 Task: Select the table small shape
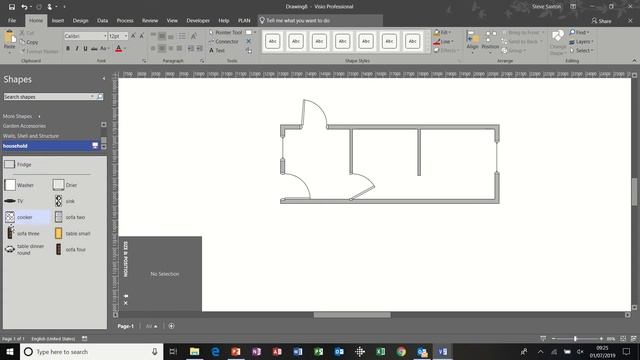(x=72, y=233)
